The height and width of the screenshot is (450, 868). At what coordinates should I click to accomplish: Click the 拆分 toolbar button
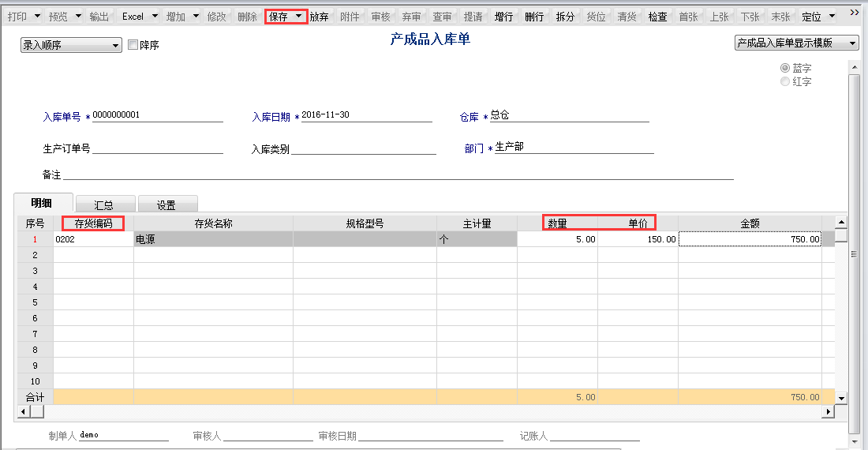click(x=565, y=17)
